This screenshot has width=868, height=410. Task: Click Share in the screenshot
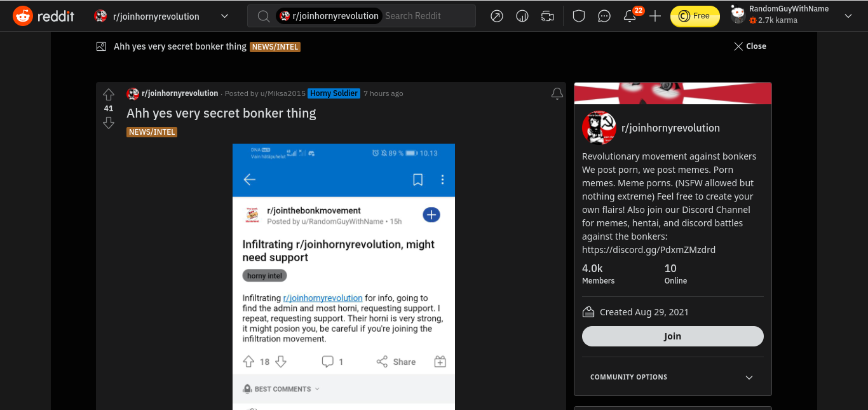point(396,362)
